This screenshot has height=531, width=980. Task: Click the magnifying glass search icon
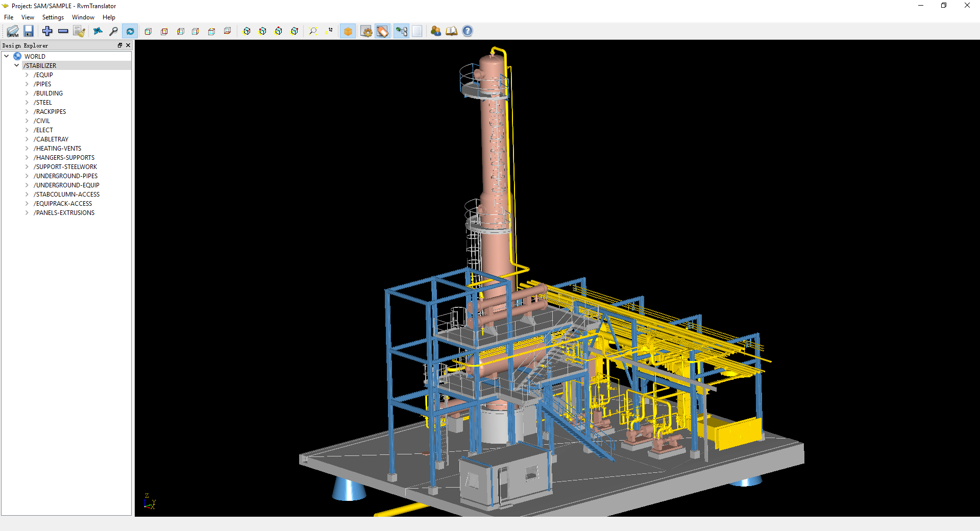(113, 31)
